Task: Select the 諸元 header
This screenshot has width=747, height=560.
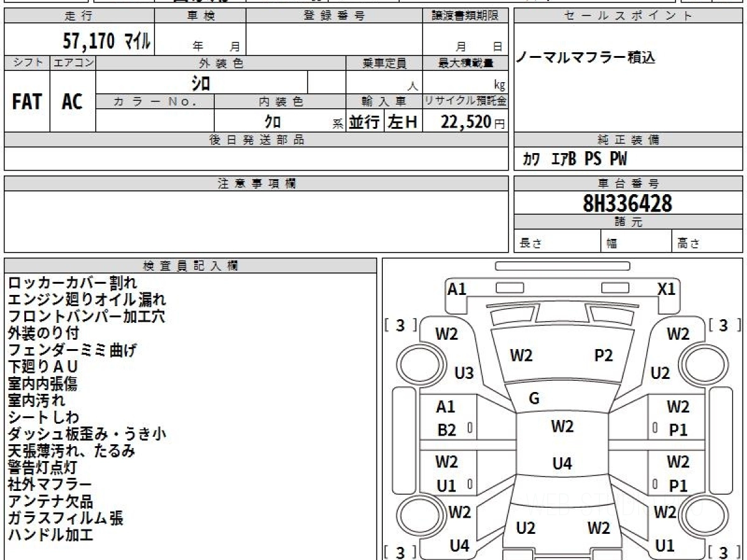Action: [x=628, y=222]
